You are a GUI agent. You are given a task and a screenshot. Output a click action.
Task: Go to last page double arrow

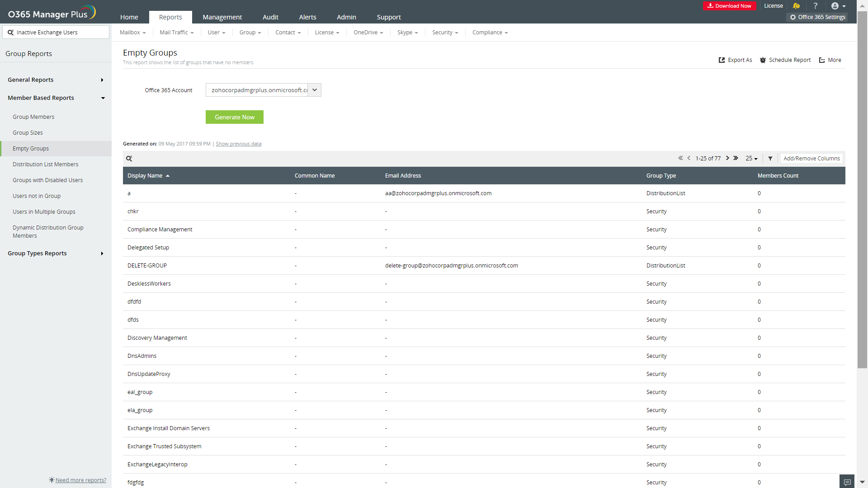pyautogui.click(x=736, y=158)
